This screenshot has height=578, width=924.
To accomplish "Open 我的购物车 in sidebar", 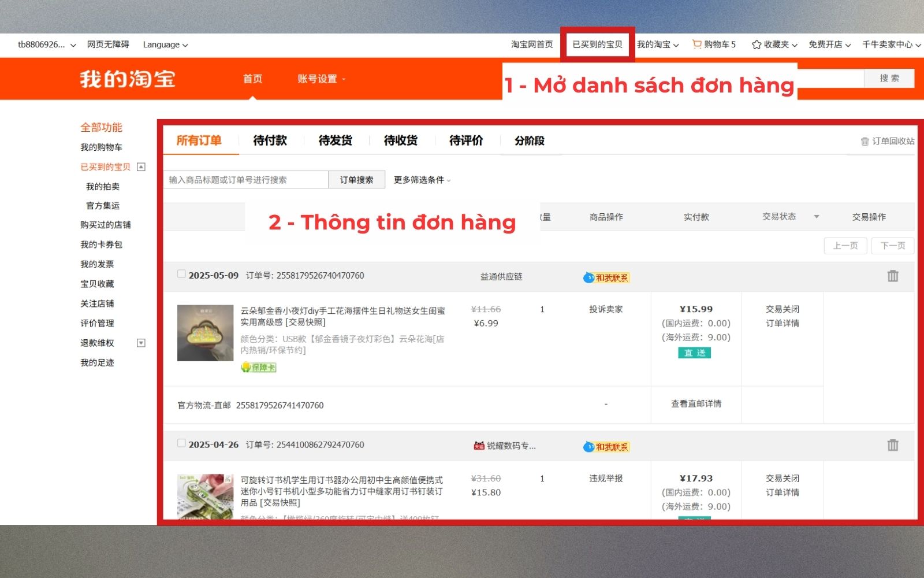I will coord(101,147).
